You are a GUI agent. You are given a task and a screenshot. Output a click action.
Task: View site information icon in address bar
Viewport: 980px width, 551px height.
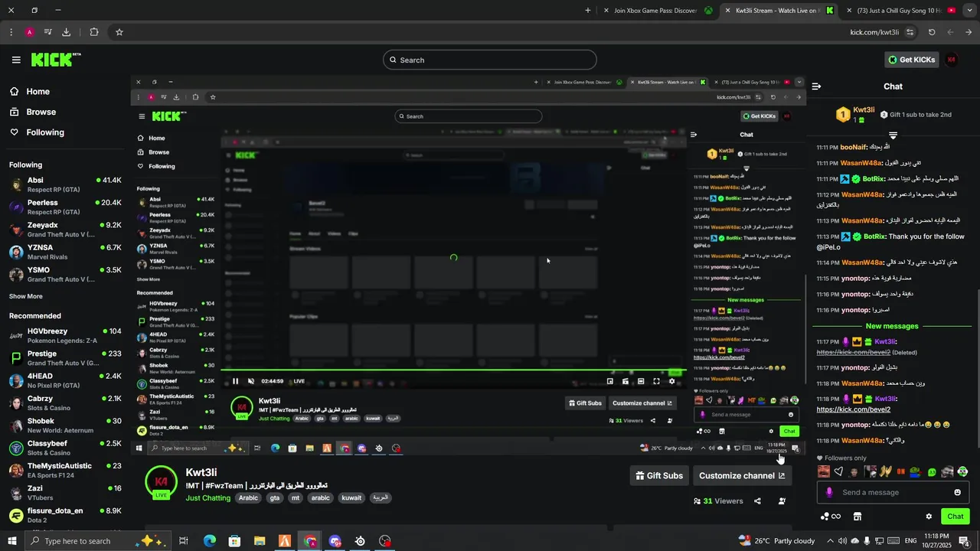[x=910, y=32]
